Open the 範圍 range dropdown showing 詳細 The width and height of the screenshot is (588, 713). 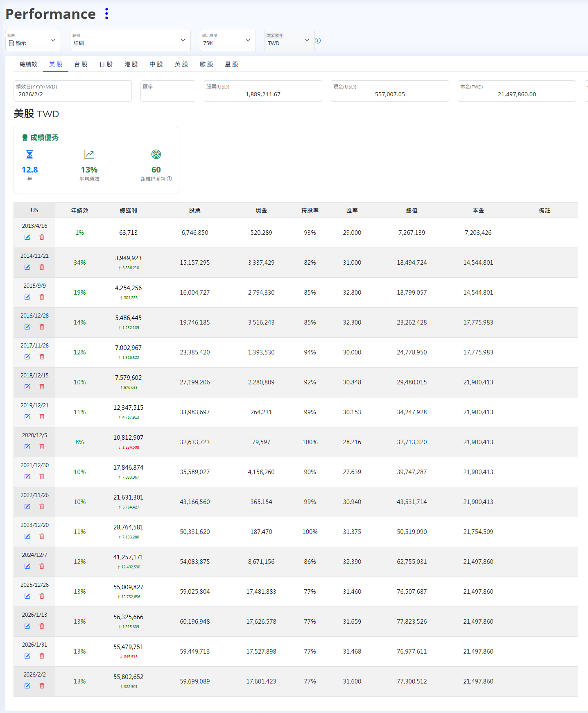[x=130, y=41]
